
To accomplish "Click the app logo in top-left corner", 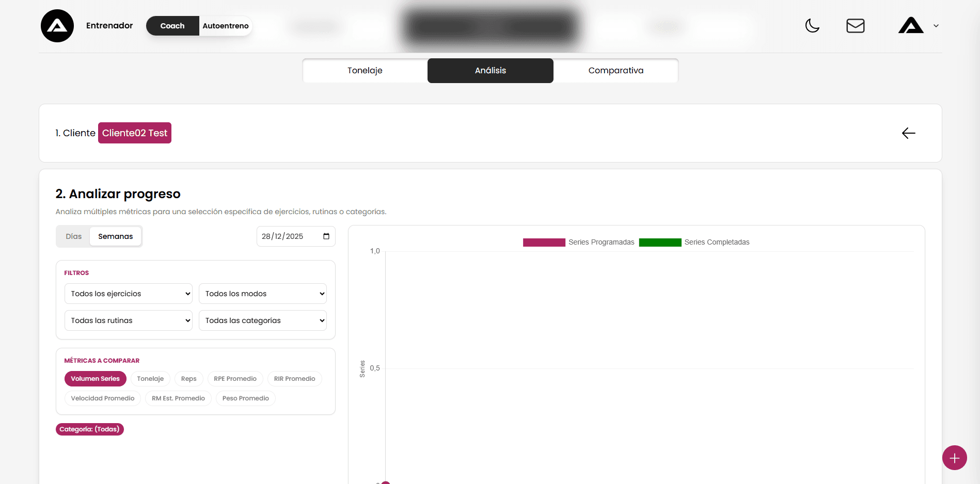I will point(57,26).
